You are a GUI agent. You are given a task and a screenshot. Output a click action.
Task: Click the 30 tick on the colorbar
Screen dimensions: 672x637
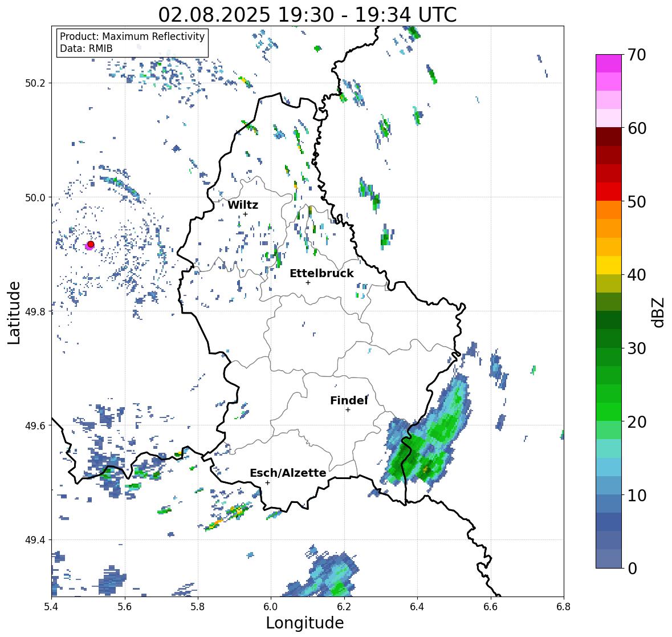637,348
